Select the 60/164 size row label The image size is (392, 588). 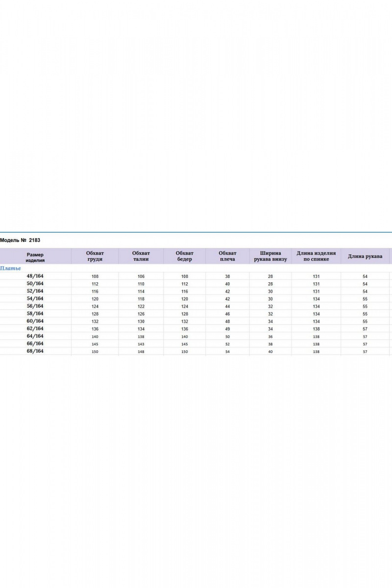pyautogui.click(x=35, y=321)
